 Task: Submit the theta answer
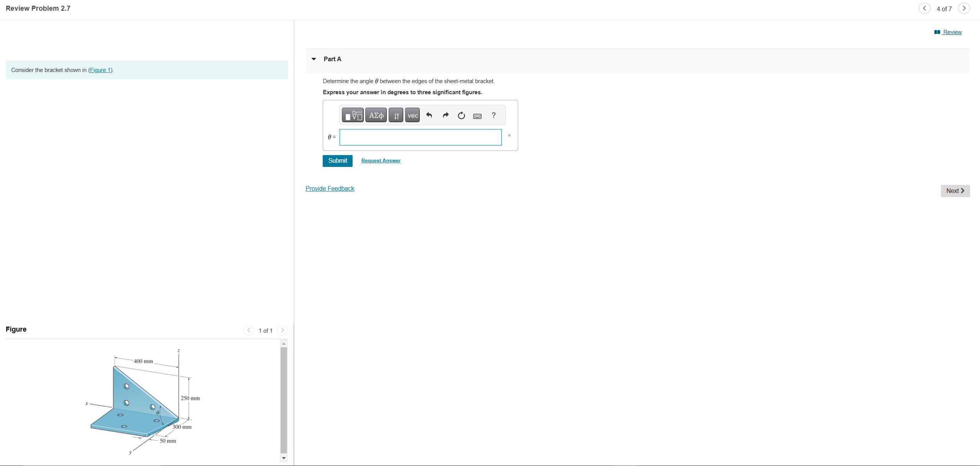pyautogui.click(x=337, y=161)
